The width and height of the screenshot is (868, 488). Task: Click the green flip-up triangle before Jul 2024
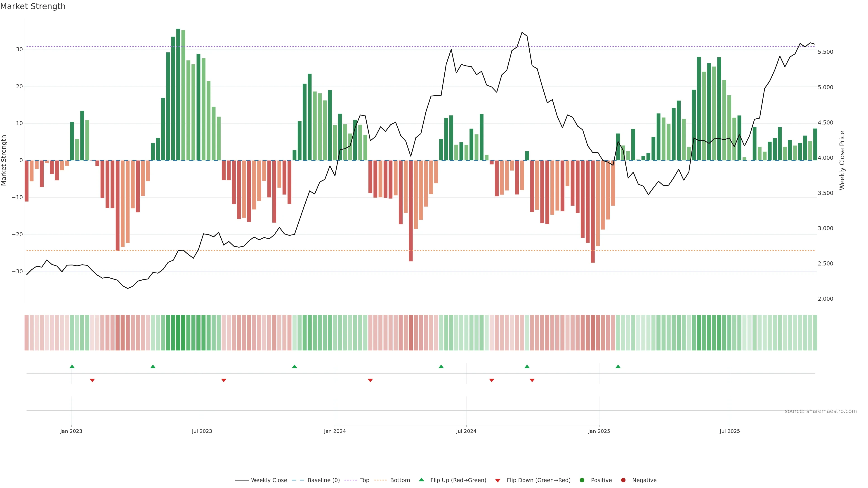441,366
